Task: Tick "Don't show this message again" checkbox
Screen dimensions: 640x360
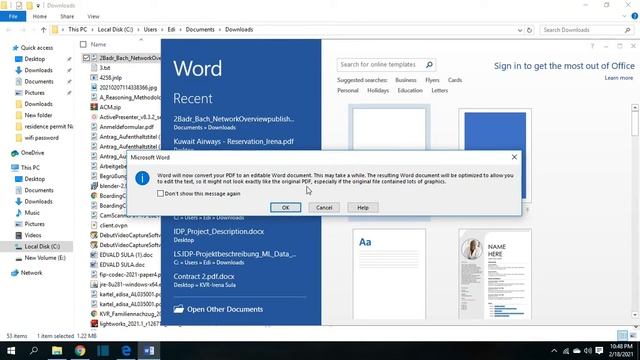Action: [x=160, y=193]
